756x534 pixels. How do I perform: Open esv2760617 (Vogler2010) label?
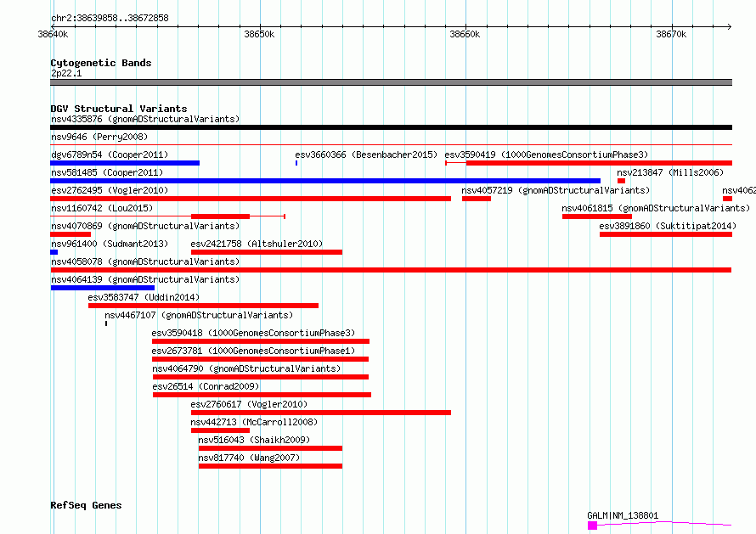pyautogui.click(x=249, y=404)
